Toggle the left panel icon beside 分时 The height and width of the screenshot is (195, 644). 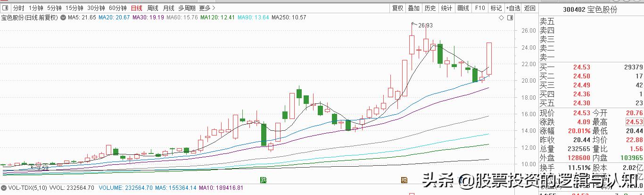4,8
